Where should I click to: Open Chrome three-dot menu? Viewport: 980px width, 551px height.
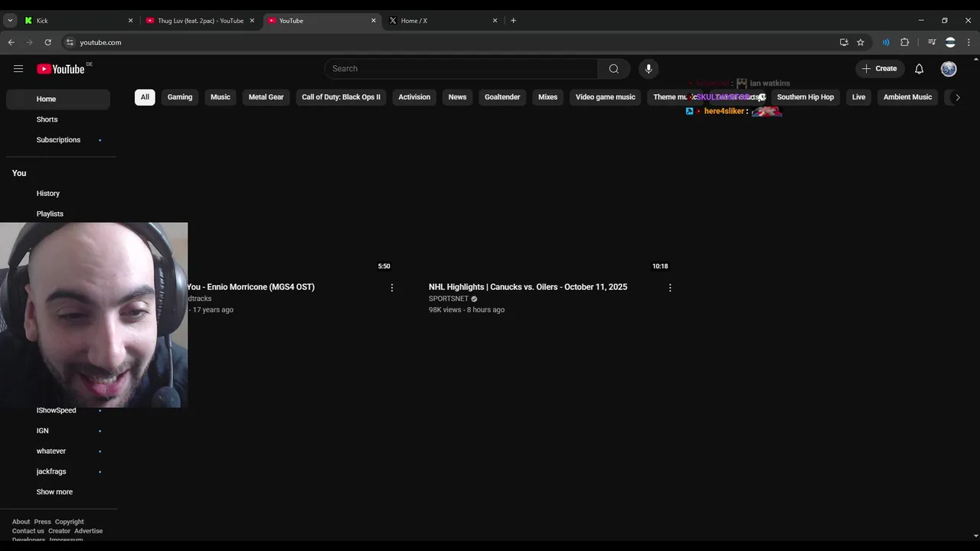click(969, 42)
